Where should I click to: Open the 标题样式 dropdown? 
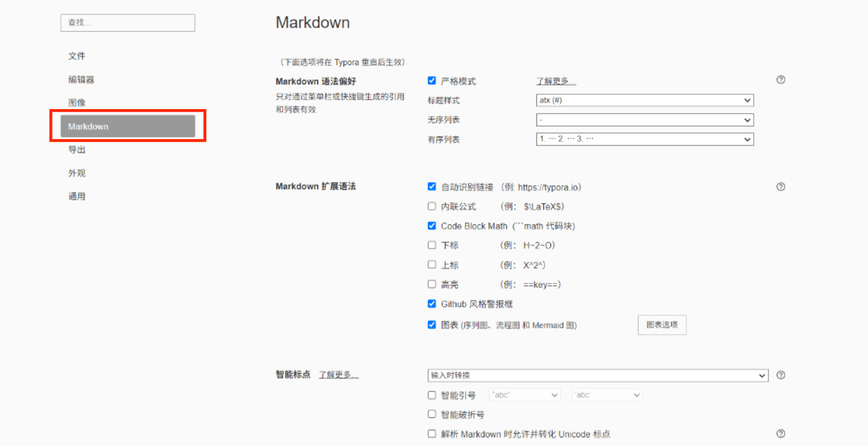[x=644, y=100]
